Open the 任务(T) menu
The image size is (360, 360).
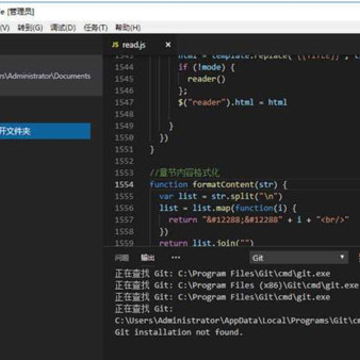(95, 28)
